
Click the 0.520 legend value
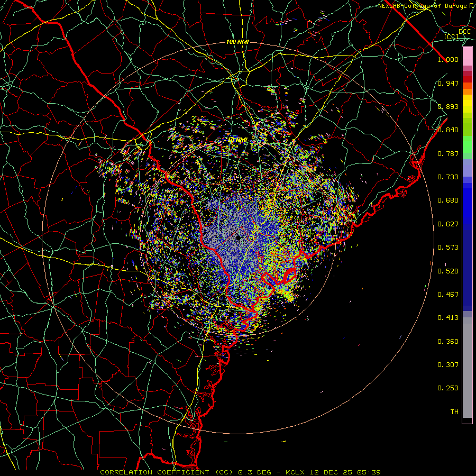coord(448,271)
